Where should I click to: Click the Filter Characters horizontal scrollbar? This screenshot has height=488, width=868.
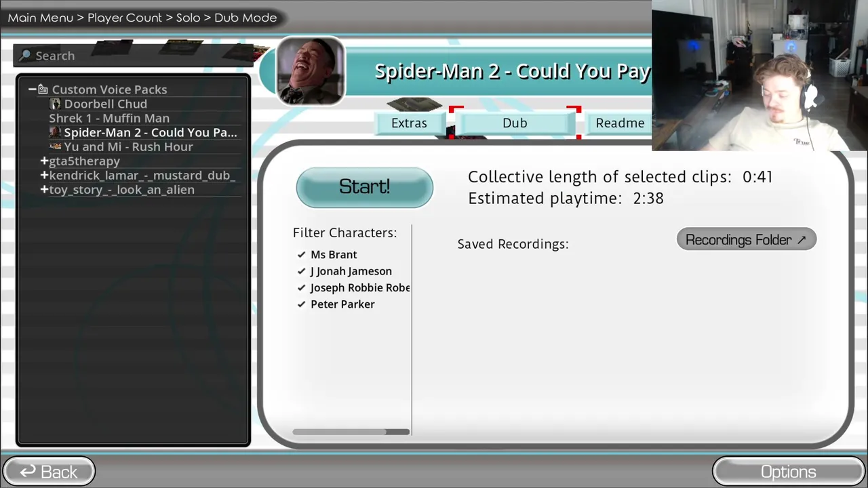(x=351, y=432)
